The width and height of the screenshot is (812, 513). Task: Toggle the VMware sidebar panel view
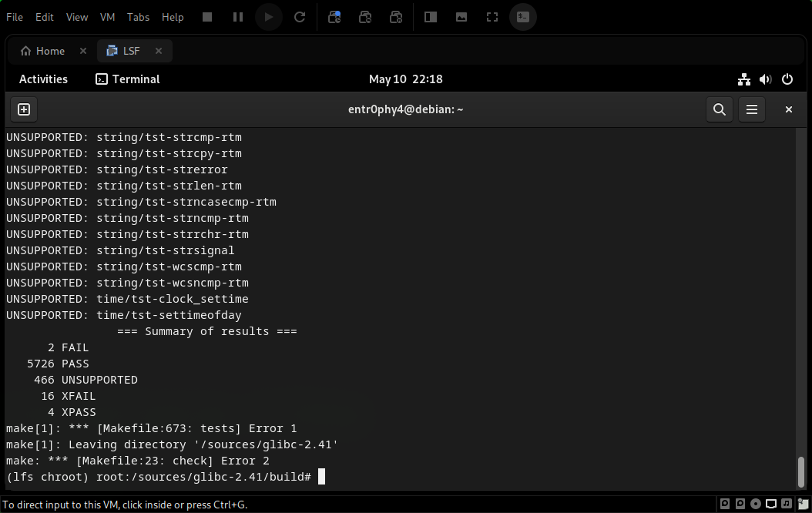coord(431,17)
